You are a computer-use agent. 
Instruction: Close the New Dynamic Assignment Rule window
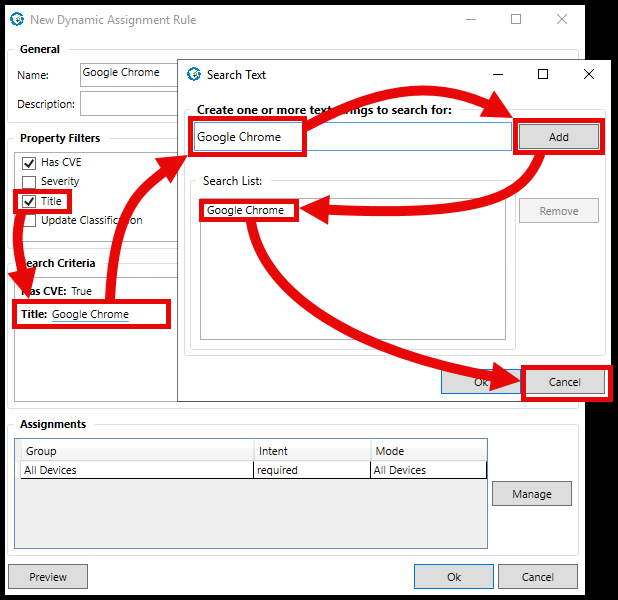click(562, 19)
